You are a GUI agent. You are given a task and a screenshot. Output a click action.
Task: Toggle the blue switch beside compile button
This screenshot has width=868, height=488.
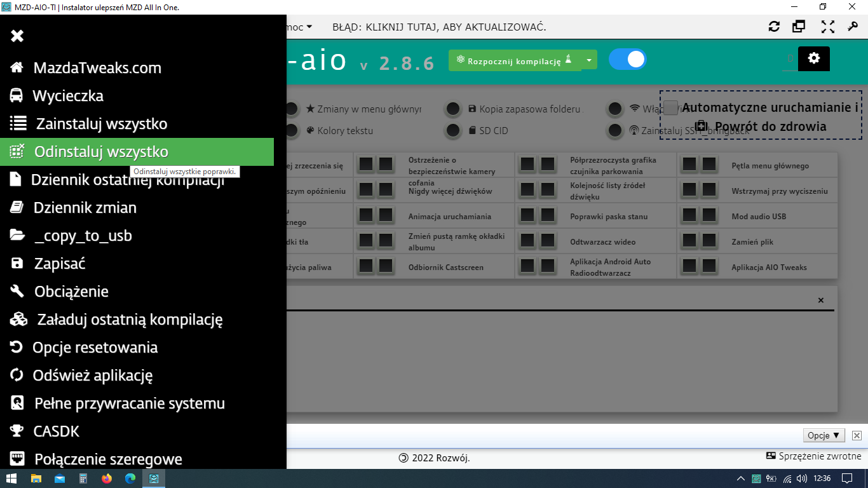627,59
